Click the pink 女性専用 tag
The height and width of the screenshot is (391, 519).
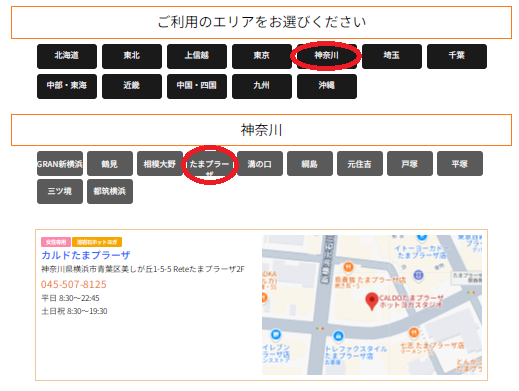56,242
